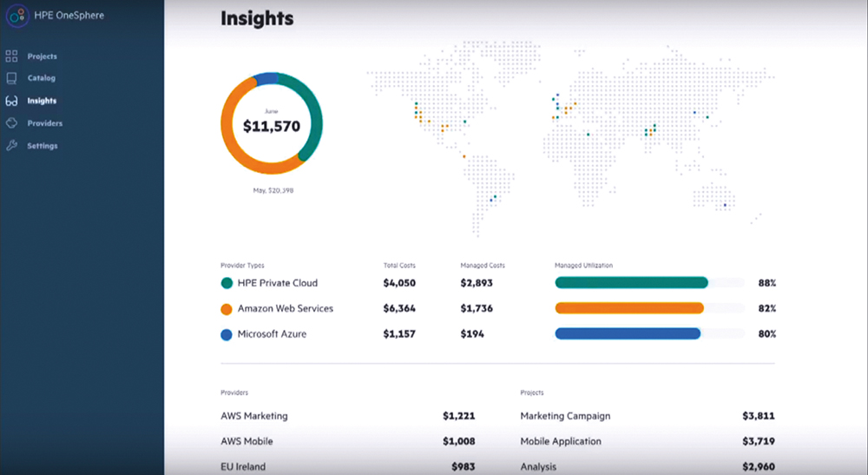Click the $1,157 total cost value
Viewport: 868px width, 475px height.
click(399, 333)
